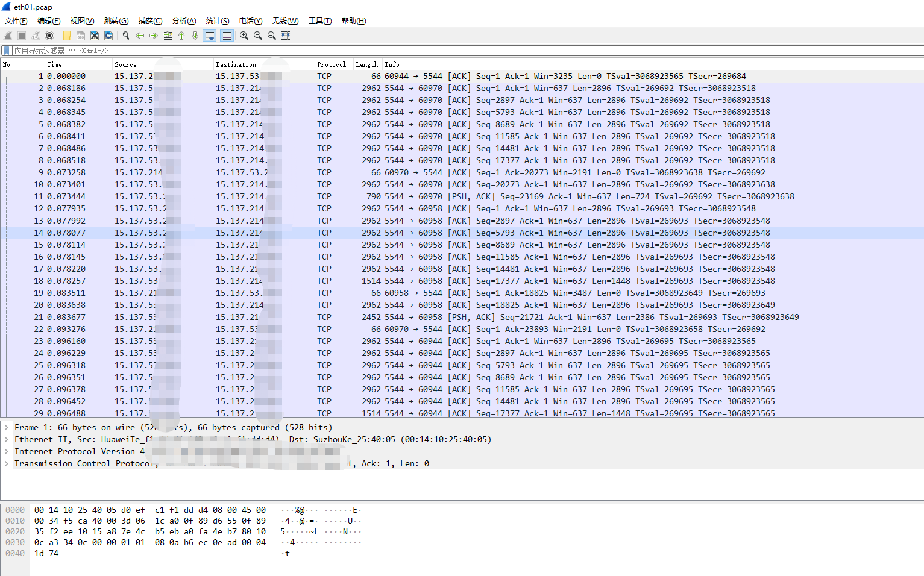Open the 捕获(C) menu
Image resolution: width=924 pixels, height=576 pixels.
[x=150, y=21]
